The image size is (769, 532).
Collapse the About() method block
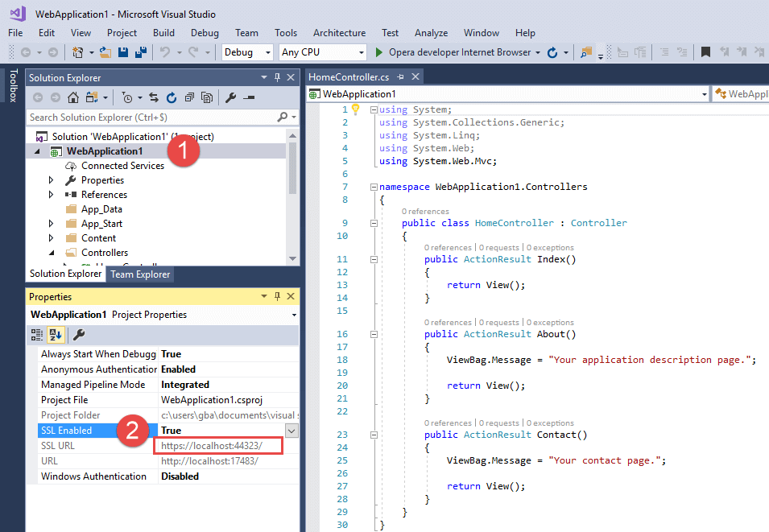point(374,334)
